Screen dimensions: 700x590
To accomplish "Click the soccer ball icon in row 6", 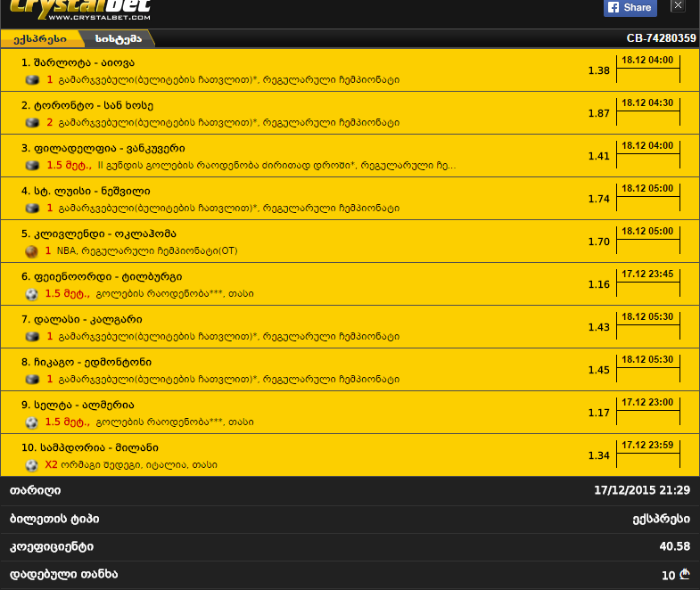I will (x=31, y=294).
